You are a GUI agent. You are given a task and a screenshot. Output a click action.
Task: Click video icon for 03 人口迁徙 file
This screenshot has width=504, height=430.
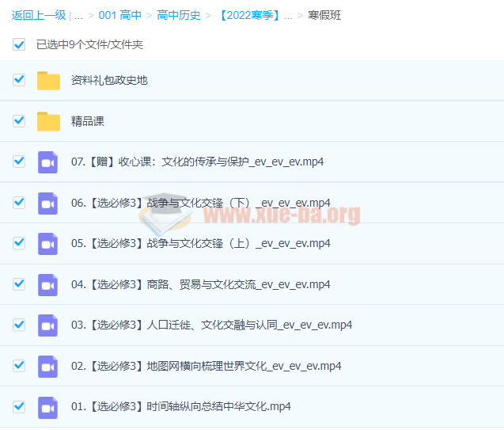tap(48, 325)
